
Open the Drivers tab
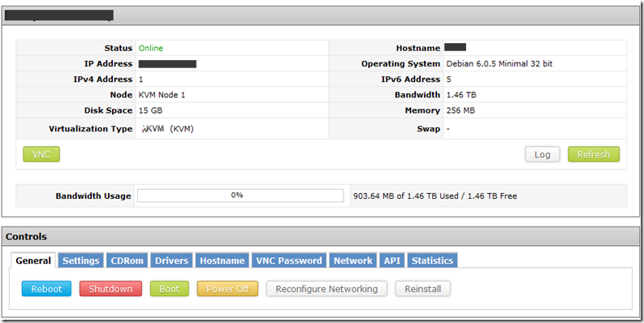coord(171,261)
